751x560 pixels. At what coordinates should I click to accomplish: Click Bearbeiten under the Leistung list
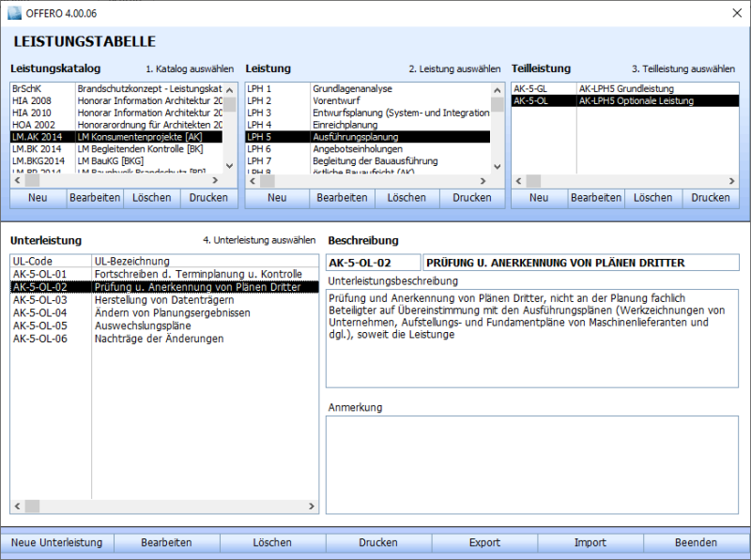coord(342,198)
